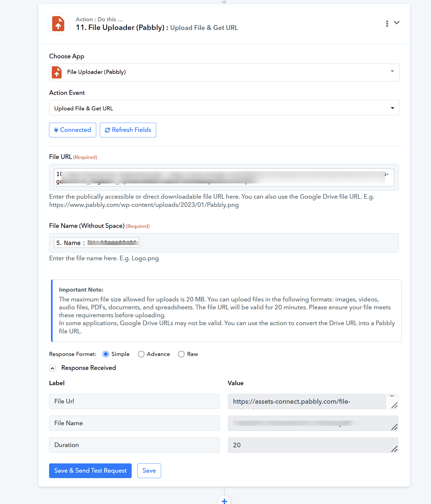This screenshot has height=504, width=431.
Task: Collapse the Response Received section
Action: pyautogui.click(x=52, y=368)
